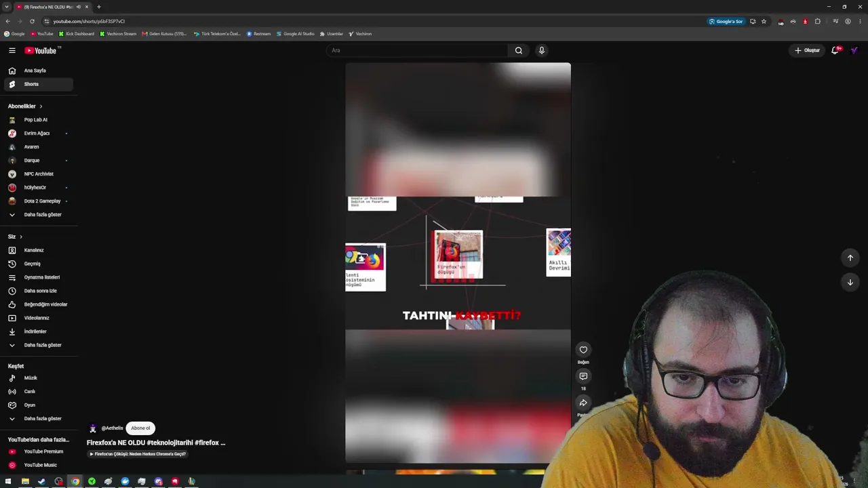Open Geçmiş watch history
The image size is (868, 488).
[x=37, y=264]
